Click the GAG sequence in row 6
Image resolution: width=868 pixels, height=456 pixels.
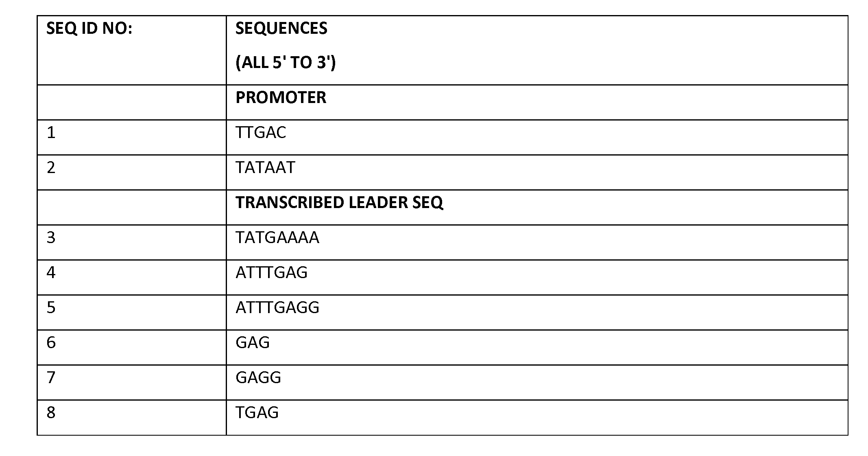pyautogui.click(x=252, y=343)
